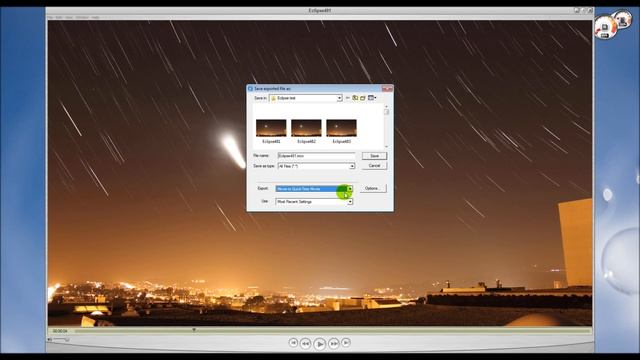
Task: Click the Save button in the export dialog
Action: 374,156
